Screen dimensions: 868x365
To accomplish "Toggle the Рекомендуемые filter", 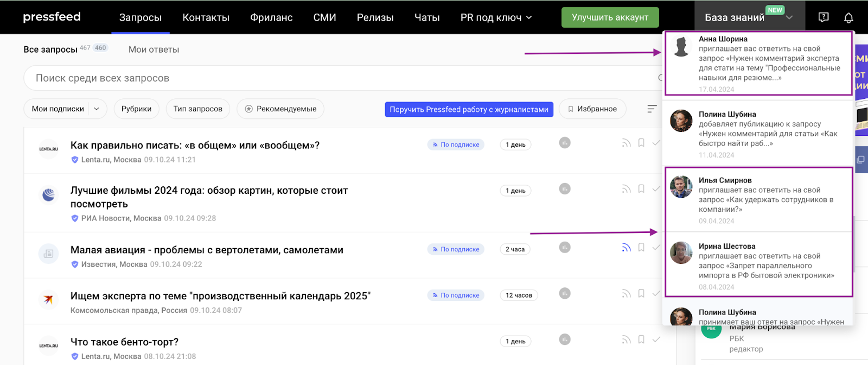I will click(x=280, y=109).
